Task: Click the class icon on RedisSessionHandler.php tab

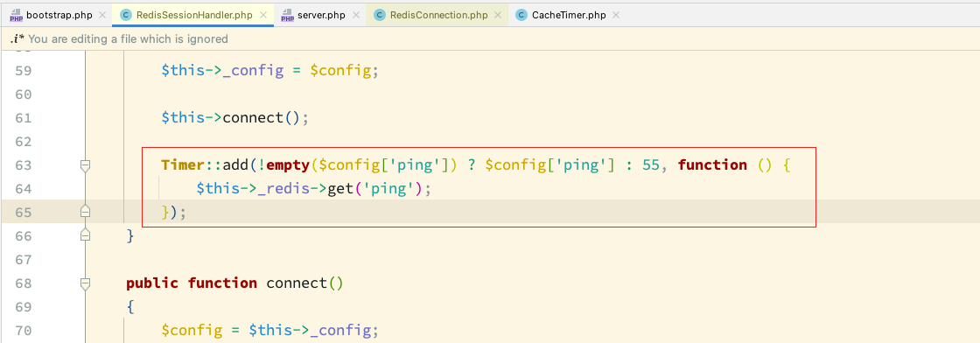Action: pyautogui.click(x=126, y=15)
